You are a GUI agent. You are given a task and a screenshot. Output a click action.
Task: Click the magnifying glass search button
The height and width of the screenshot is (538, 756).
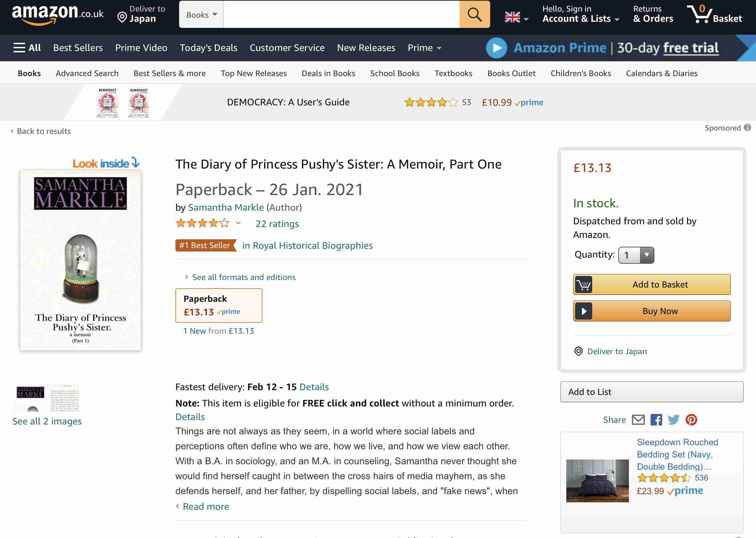coord(475,14)
